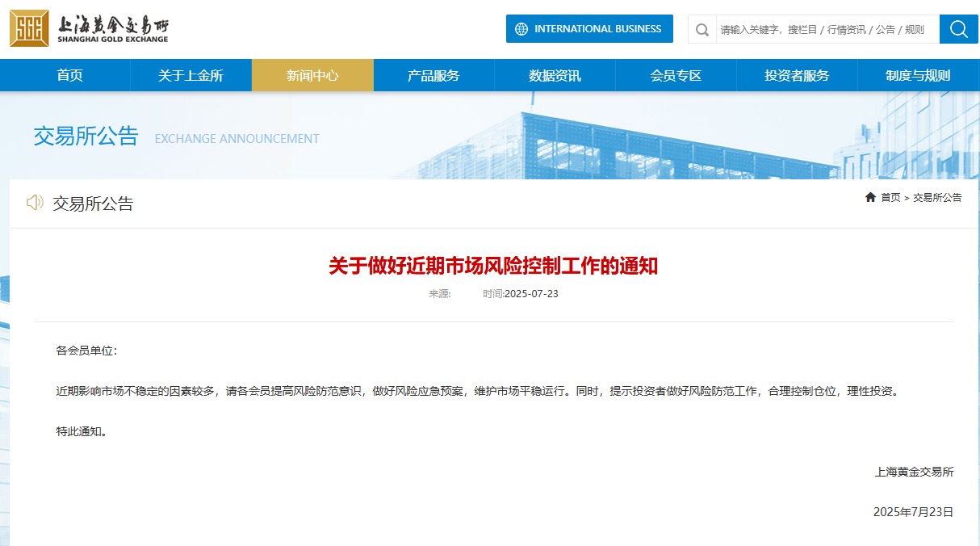Open the 制度与规则 menu

click(x=918, y=76)
